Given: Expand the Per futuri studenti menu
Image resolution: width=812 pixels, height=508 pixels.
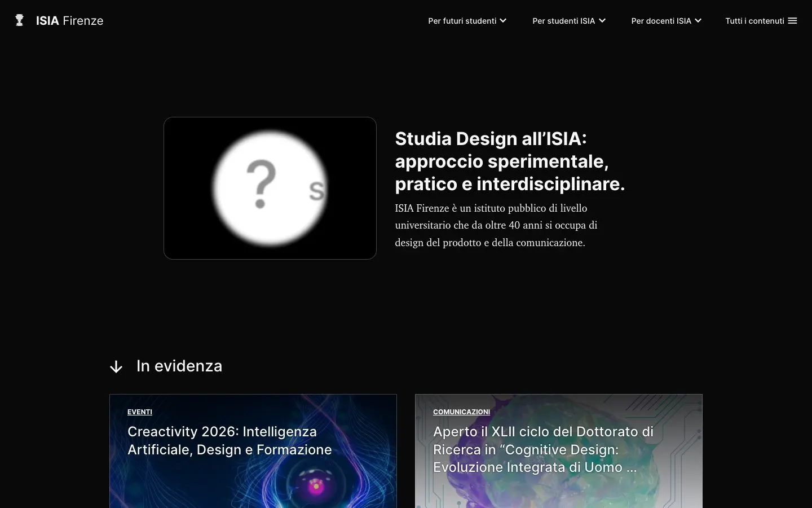Looking at the screenshot, I should coord(467,21).
